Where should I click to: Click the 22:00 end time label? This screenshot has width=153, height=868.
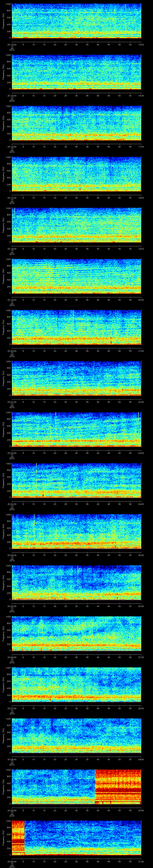point(141,402)
